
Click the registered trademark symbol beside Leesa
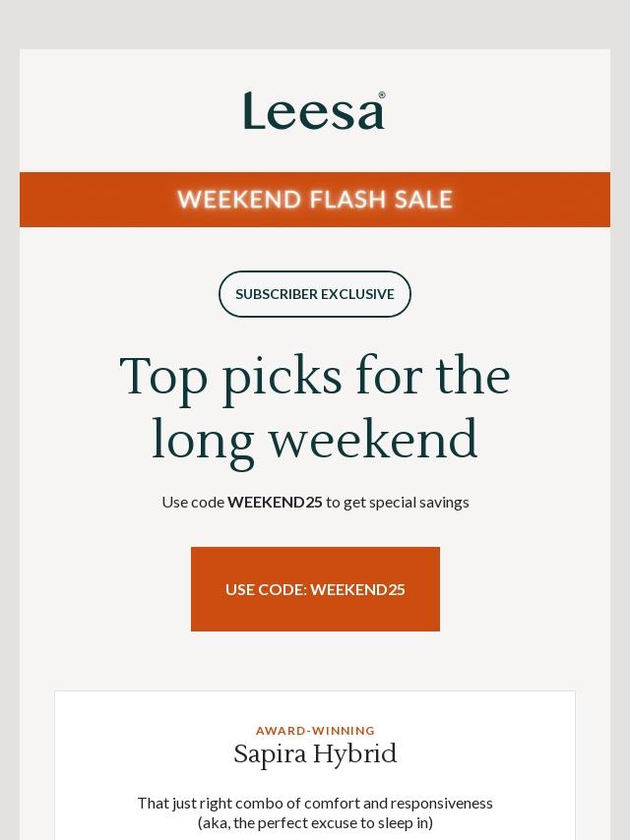[382, 95]
